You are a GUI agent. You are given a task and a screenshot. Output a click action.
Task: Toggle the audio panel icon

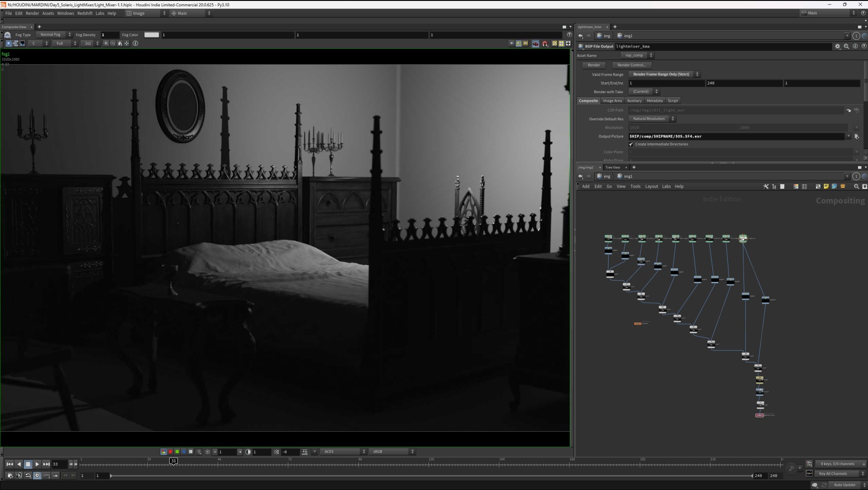click(x=19, y=476)
